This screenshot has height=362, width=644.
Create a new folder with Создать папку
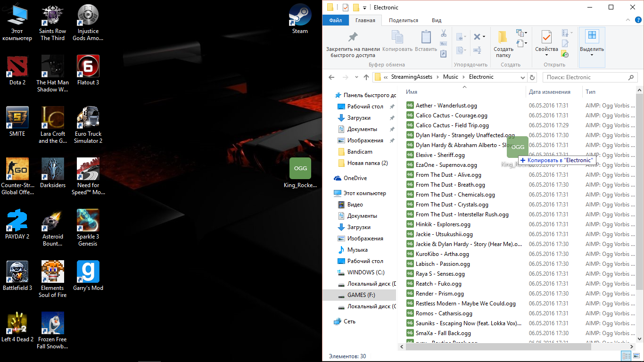point(503,43)
